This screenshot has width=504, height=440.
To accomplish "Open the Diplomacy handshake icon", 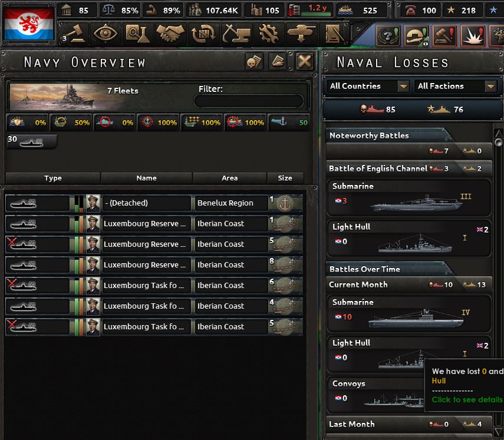I will point(170,34).
